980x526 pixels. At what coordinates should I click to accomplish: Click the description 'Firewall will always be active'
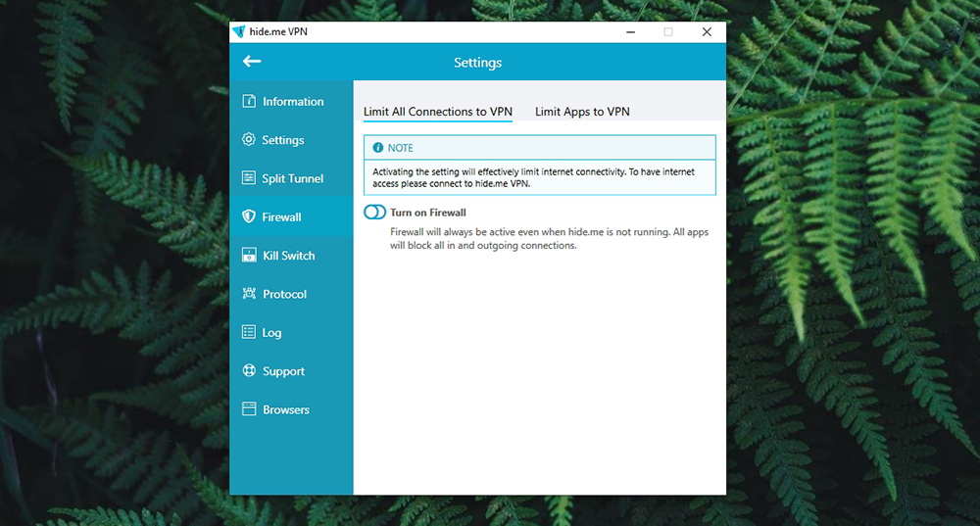(550, 239)
